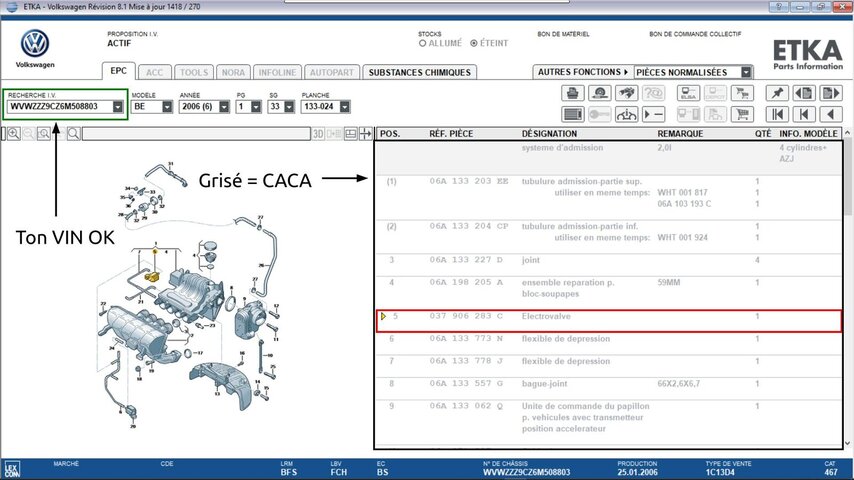Open the Recherche I.V. VIN dropdown
Image resolution: width=854 pixels, height=480 pixels.
pyautogui.click(x=118, y=107)
